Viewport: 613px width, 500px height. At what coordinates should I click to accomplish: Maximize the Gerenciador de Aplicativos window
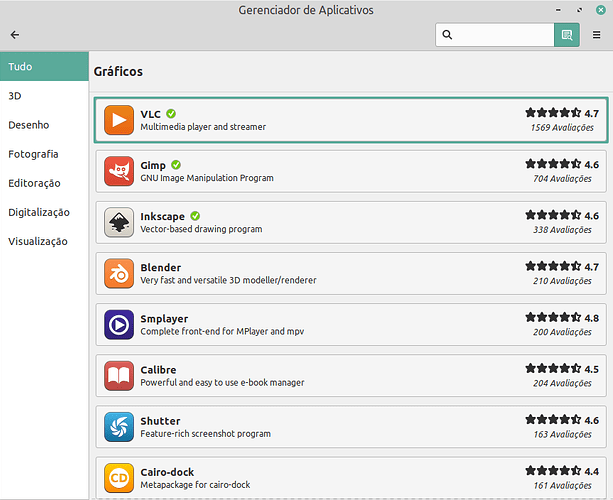pyautogui.click(x=579, y=10)
